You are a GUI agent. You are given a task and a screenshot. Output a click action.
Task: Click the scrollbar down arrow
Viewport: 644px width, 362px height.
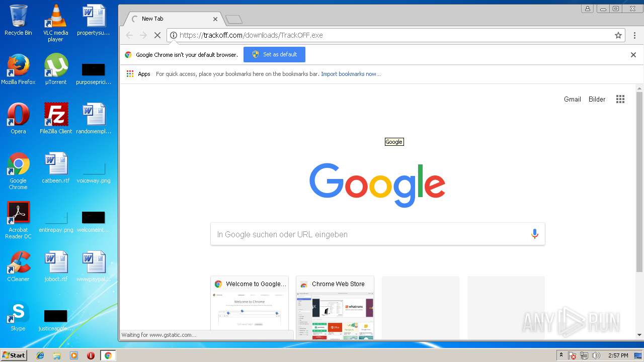[639, 335]
